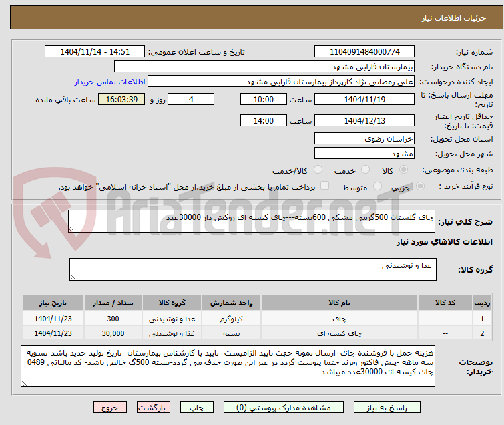Click the چای کیسه ای item name

coord(339,333)
